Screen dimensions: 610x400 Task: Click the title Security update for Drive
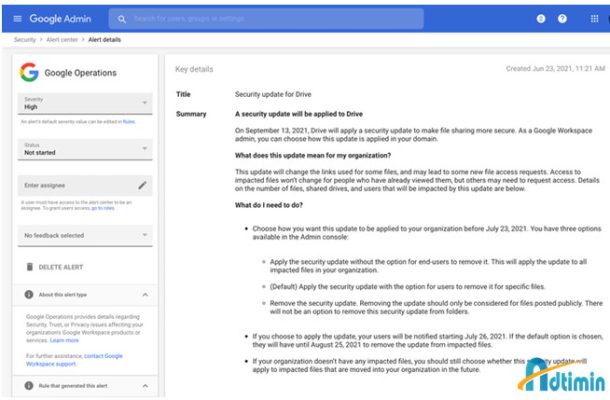(x=273, y=94)
